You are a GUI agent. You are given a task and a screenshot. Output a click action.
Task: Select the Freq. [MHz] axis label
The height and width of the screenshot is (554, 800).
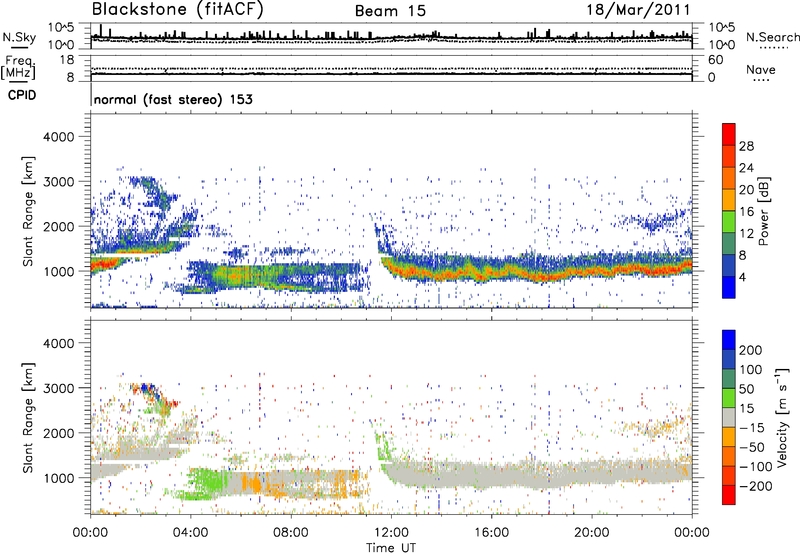click(19, 68)
